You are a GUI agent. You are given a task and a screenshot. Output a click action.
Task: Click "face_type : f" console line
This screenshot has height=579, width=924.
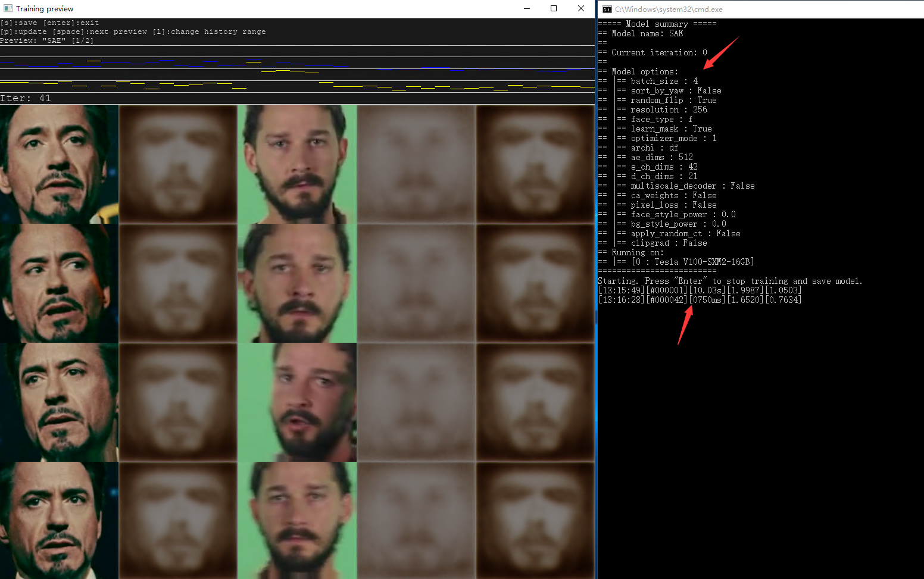(661, 119)
